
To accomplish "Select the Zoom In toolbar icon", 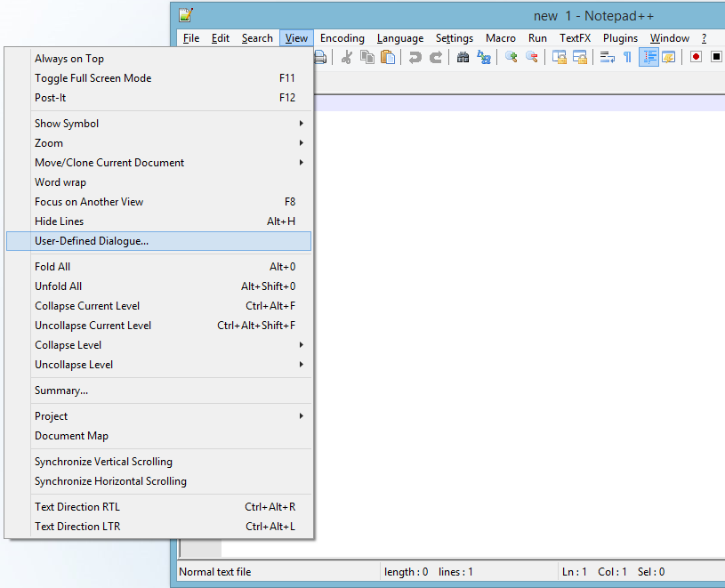I will tap(510, 56).
